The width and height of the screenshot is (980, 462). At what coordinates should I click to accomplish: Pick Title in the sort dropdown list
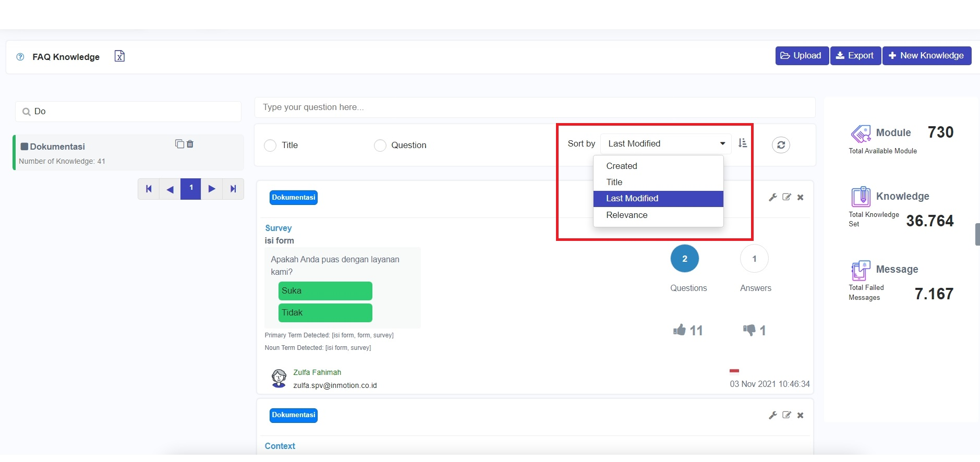pos(614,182)
